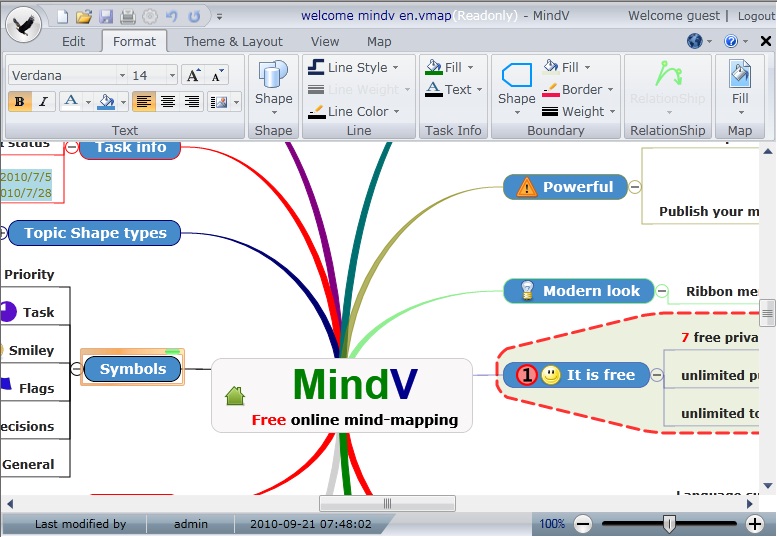Open the help question mark icon
Screen dimensions: 777x537
(x=731, y=41)
